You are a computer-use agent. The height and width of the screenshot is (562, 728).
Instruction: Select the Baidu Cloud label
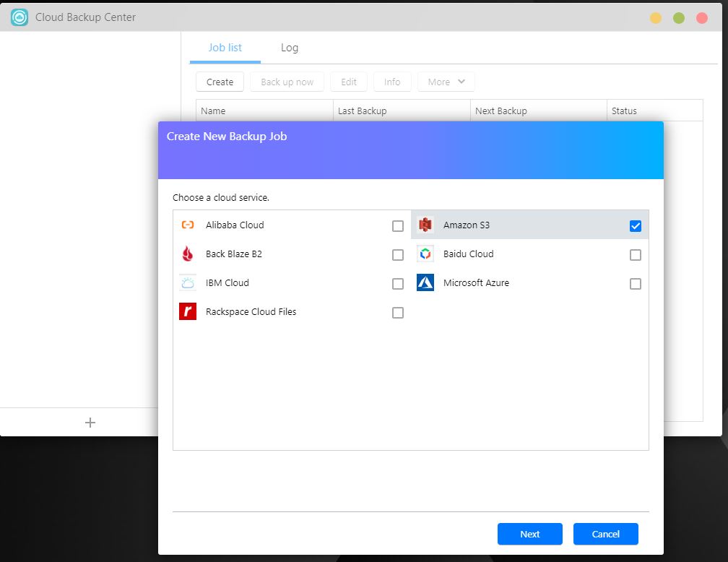tap(469, 254)
